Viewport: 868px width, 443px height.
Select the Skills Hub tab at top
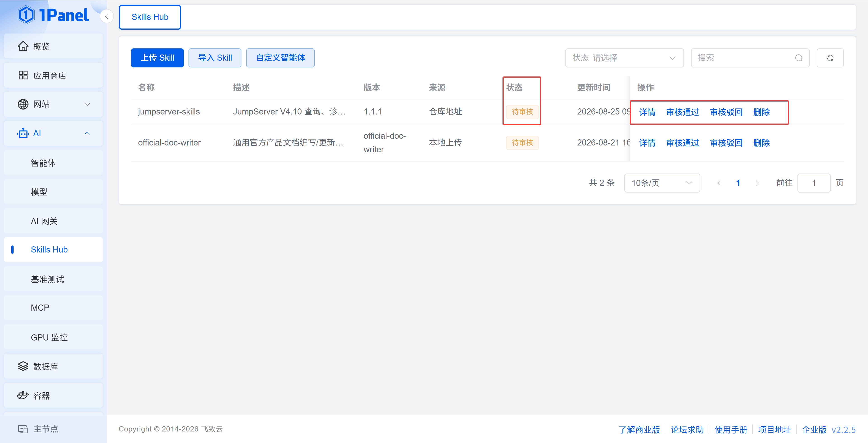pyautogui.click(x=150, y=17)
